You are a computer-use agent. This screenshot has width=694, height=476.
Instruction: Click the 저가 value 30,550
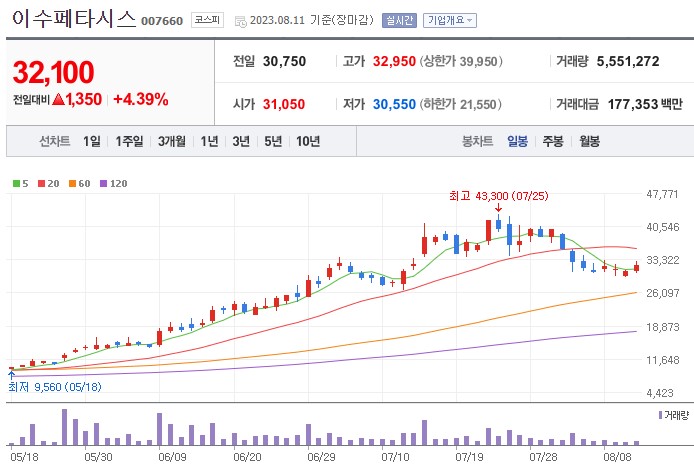[394, 104]
